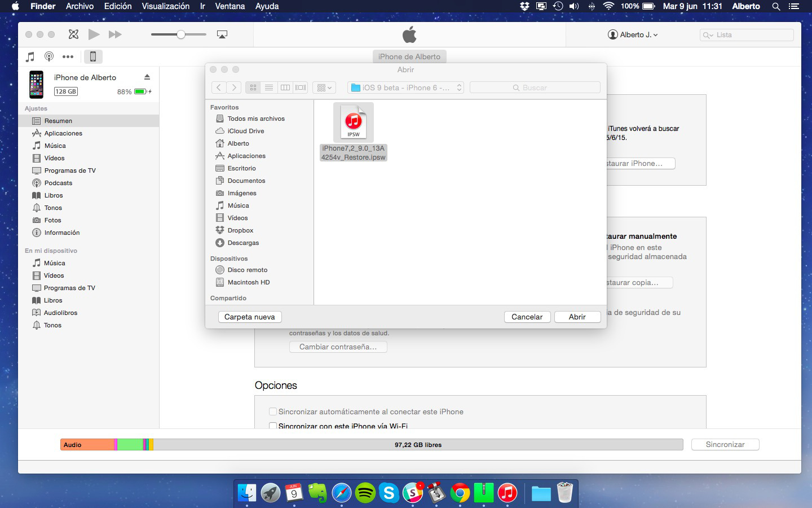Select the iPhone device button

coord(93,56)
